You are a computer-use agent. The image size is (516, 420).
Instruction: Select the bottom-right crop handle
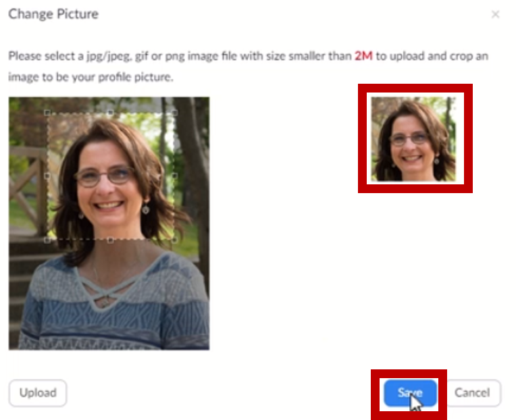pos(175,240)
